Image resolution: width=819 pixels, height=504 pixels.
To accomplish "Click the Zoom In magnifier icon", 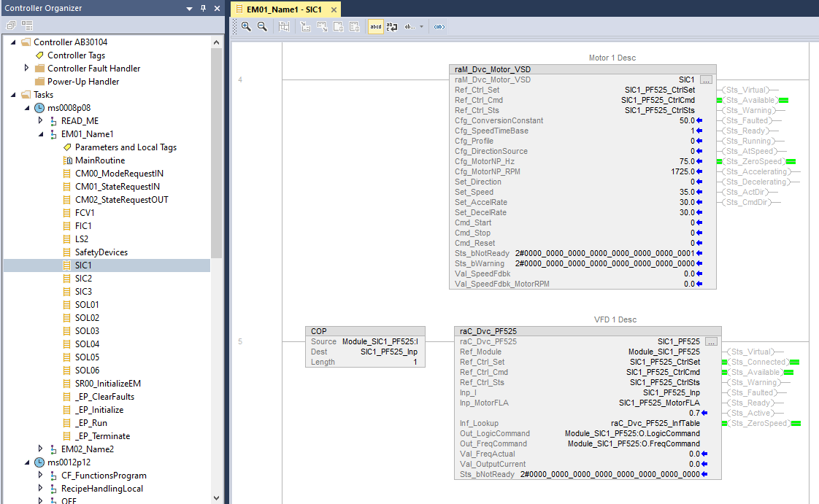I will (246, 26).
